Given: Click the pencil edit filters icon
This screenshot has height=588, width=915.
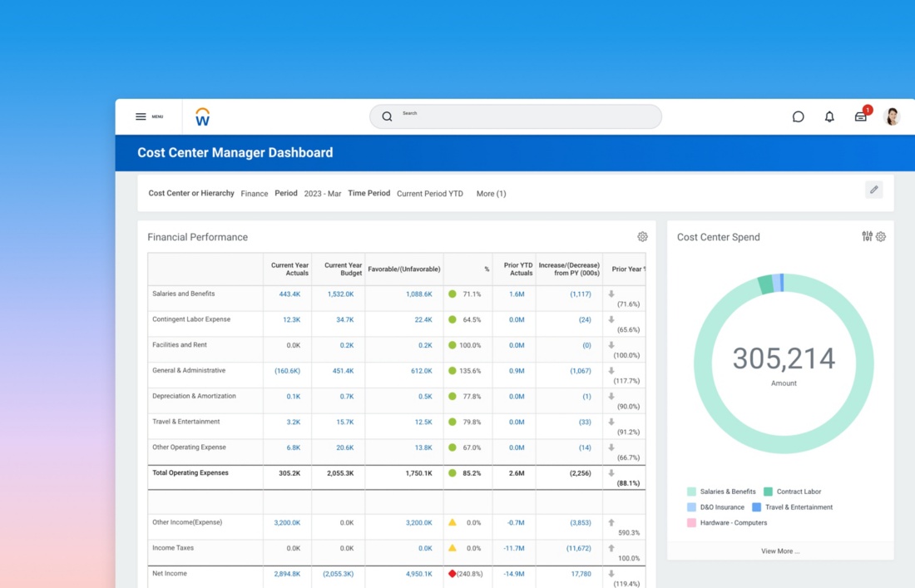Looking at the screenshot, I should coord(873,190).
